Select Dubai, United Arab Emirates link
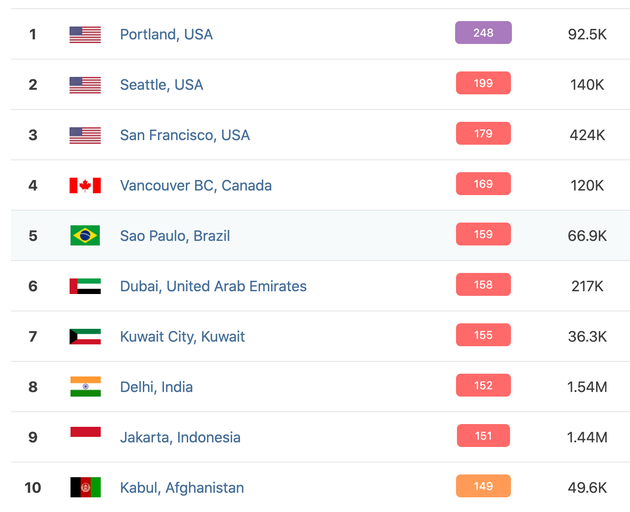The height and width of the screenshot is (512, 630). (213, 287)
